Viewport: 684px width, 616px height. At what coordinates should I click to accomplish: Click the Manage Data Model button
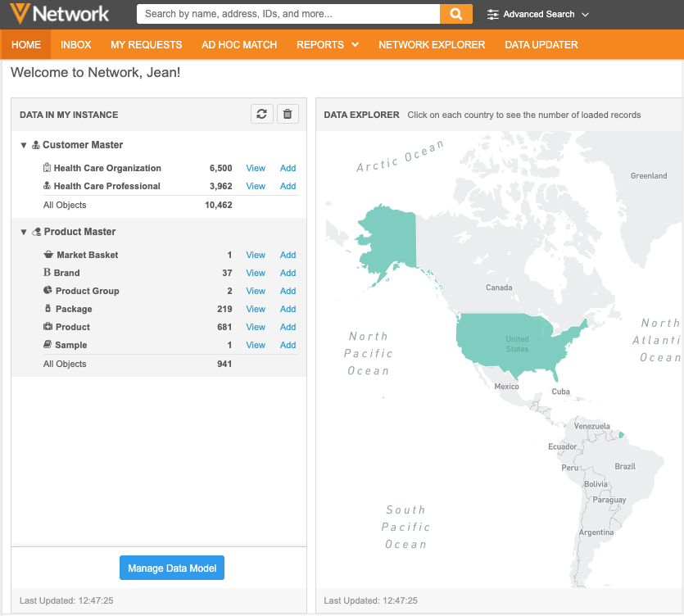[172, 568]
